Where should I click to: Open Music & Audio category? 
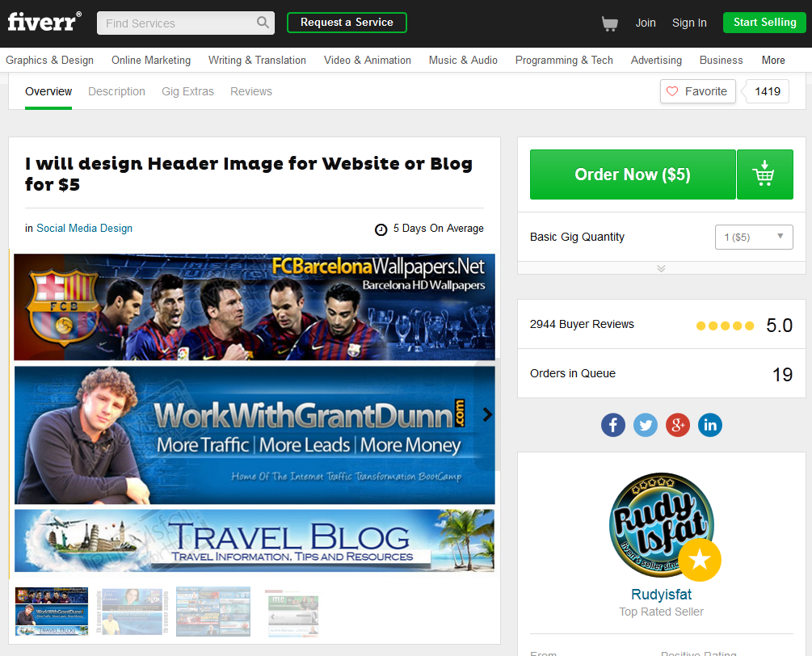point(463,60)
